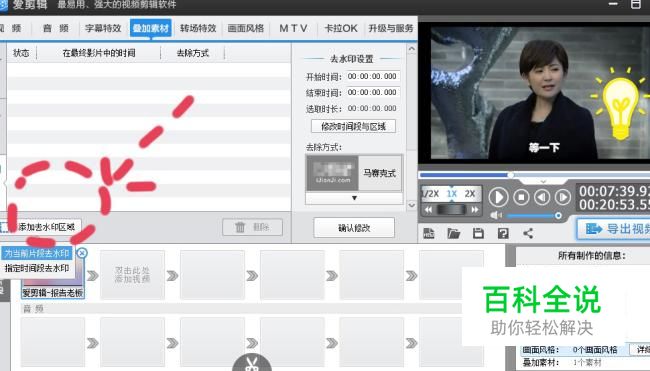Step back one frame
Image resolution: width=650 pixels, height=371 pixels.
(542, 197)
